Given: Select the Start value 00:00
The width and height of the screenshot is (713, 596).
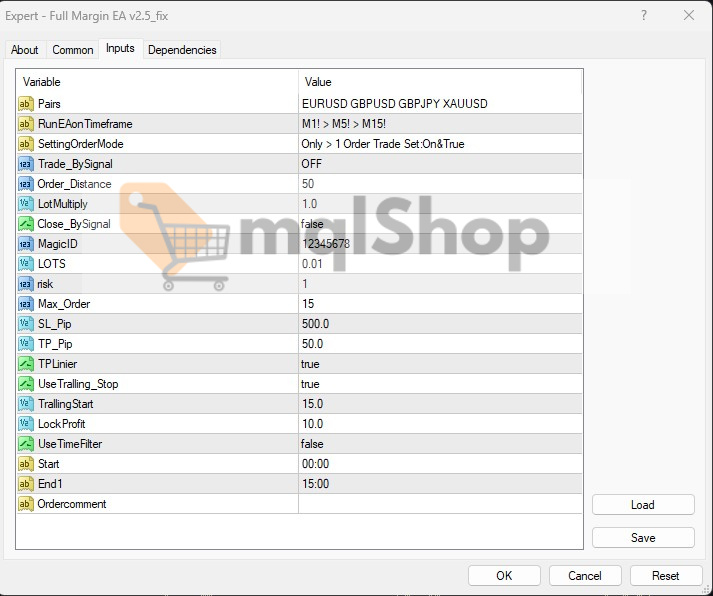Looking at the screenshot, I should [x=440, y=464].
